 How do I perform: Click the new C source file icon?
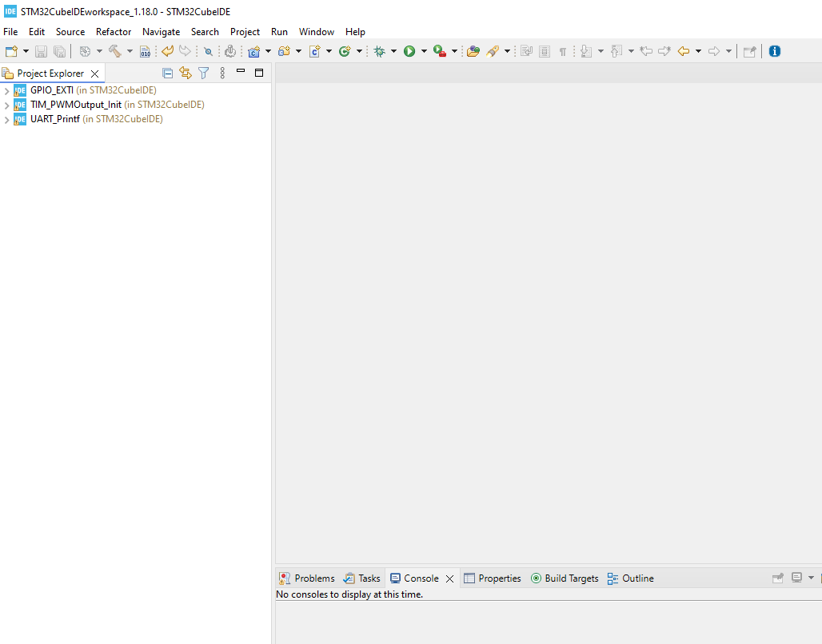pyautogui.click(x=314, y=51)
